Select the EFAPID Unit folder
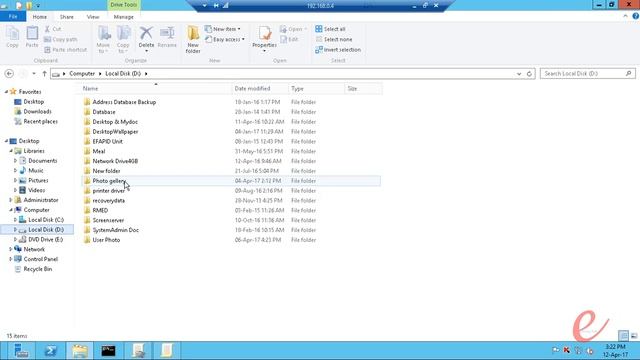The image size is (640, 360). [107, 142]
